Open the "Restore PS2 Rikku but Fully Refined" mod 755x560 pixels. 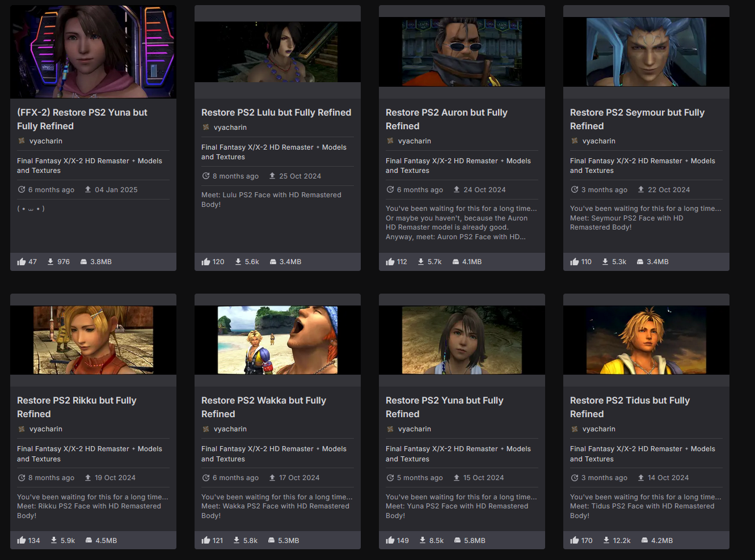77,408
